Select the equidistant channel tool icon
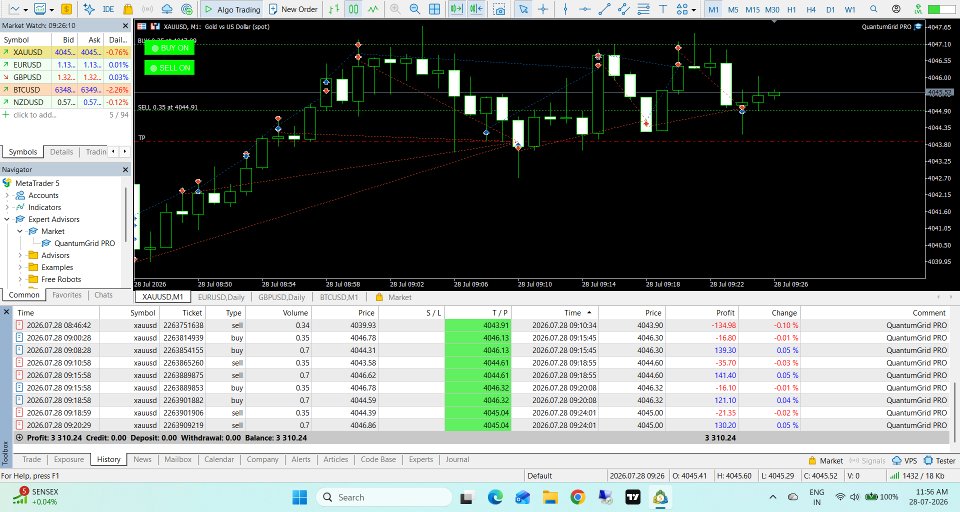This screenshot has width=960, height=512. 624,9
